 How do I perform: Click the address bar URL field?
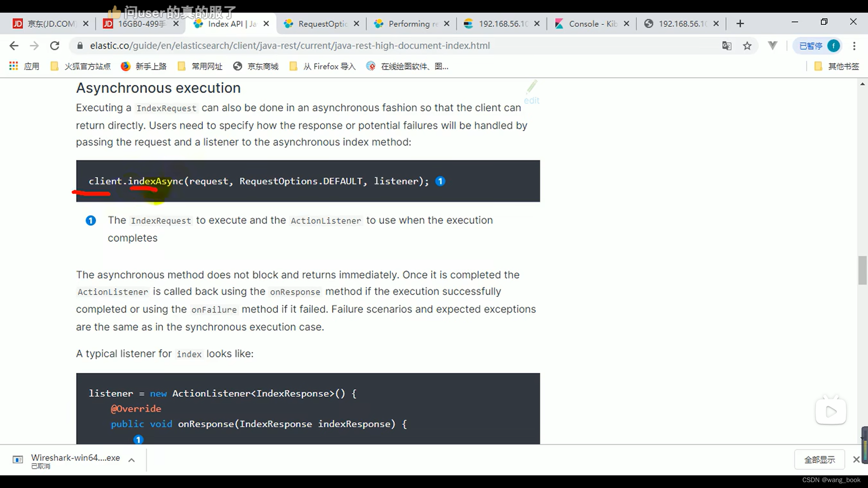point(398,46)
